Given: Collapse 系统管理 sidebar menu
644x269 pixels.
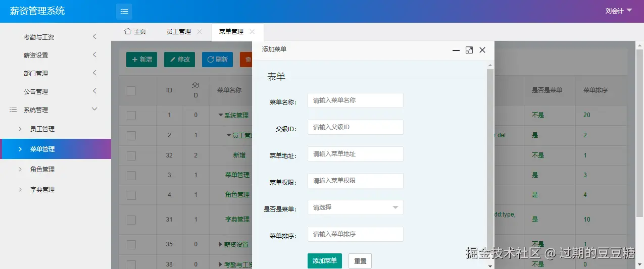Looking at the screenshot, I should [x=56, y=110].
